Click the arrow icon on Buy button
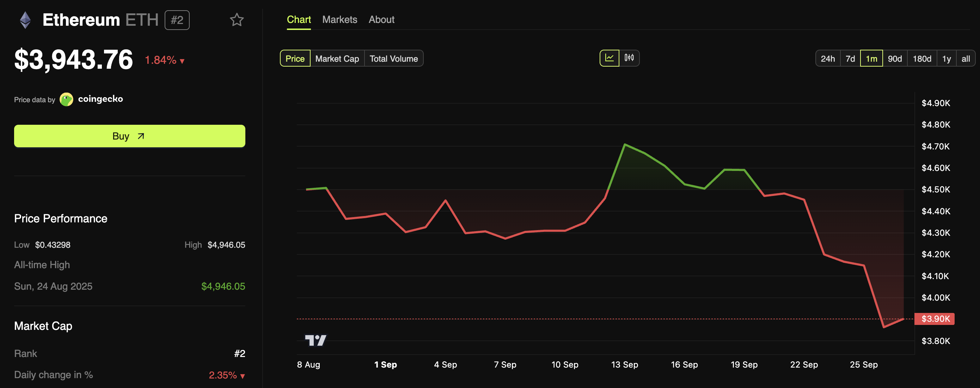Viewport: 980px width, 388px height. (x=141, y=136)
